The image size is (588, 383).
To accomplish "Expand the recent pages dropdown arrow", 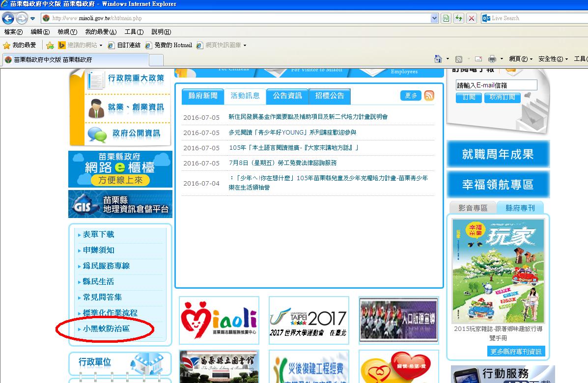I will tap(32, 19).
